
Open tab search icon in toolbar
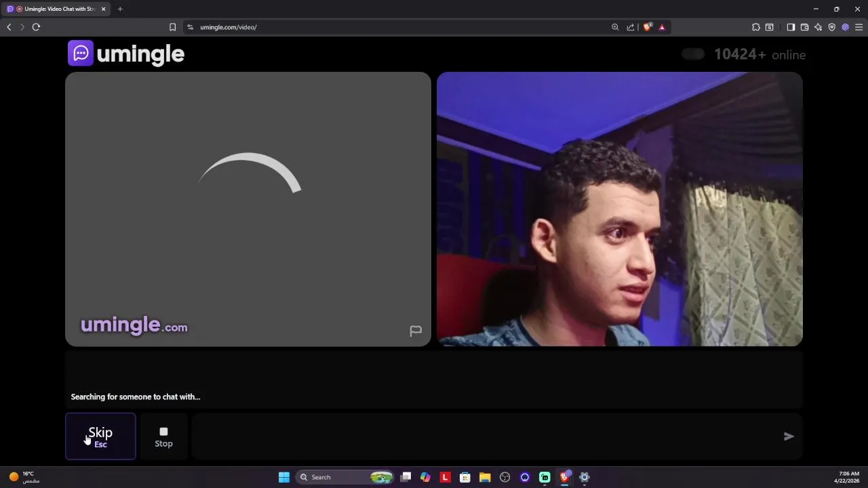(770, 27)
